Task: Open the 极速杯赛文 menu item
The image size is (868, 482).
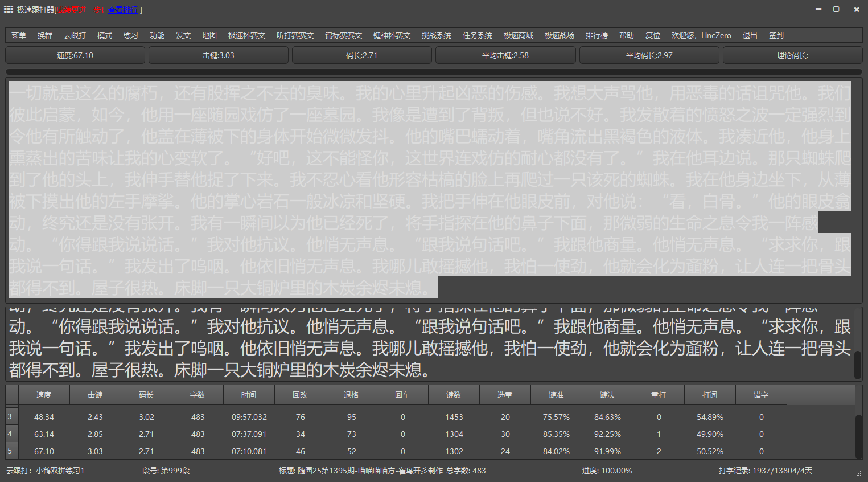Action: pyautogui.click(x=246, y=35)
